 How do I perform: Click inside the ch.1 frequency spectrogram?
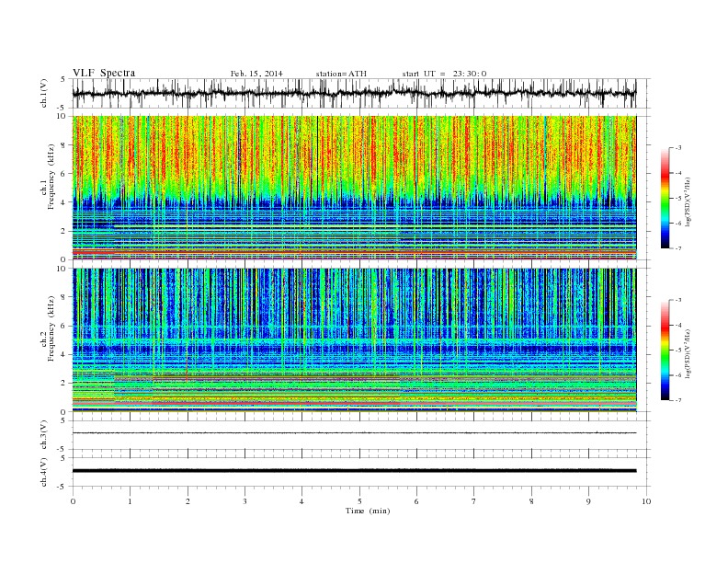point(354,188)
